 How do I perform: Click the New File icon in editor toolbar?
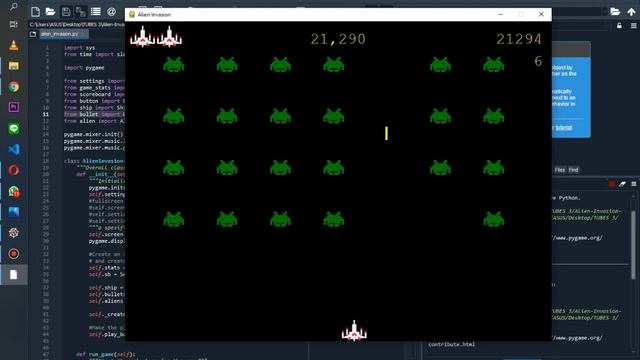coord(36,12)
